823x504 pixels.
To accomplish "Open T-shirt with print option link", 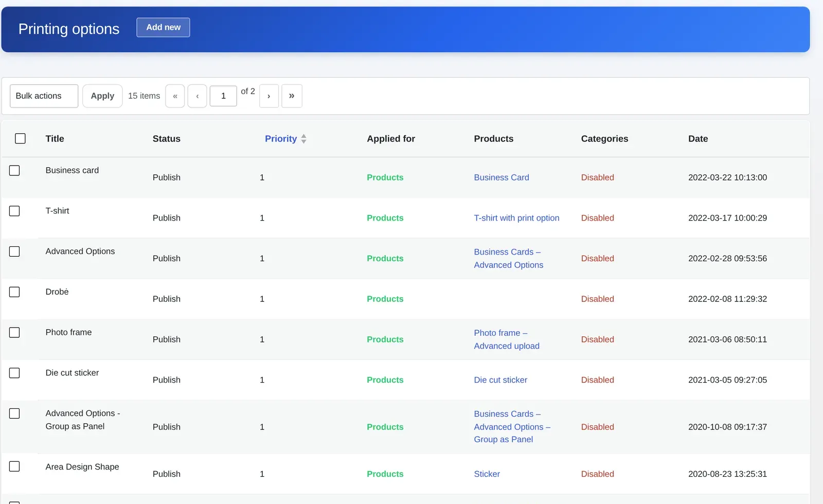I will click(x=516, y=218).
